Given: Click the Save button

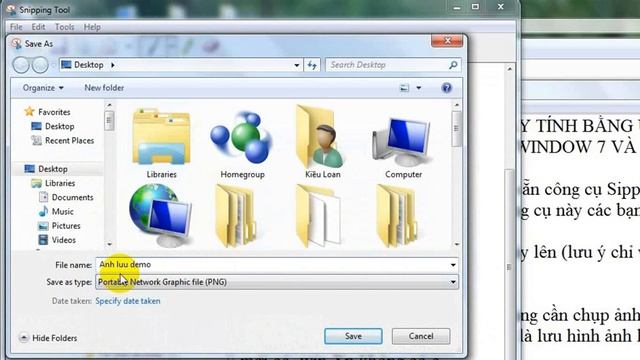Looking at the screenshot, I should [353, 336].
